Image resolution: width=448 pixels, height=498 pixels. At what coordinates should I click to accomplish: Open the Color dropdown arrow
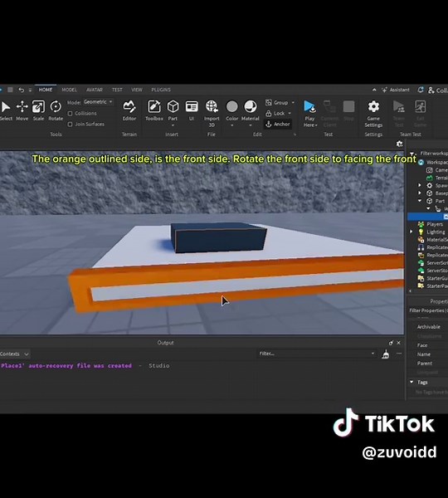click(231, 125)
